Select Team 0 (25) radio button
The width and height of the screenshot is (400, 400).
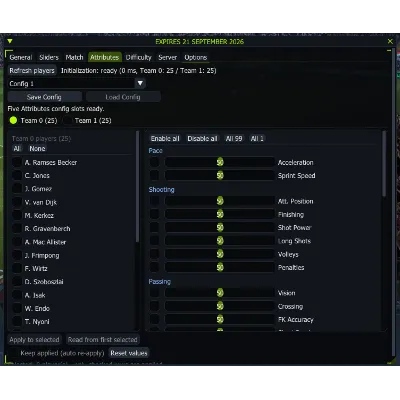tap(13, 121)
